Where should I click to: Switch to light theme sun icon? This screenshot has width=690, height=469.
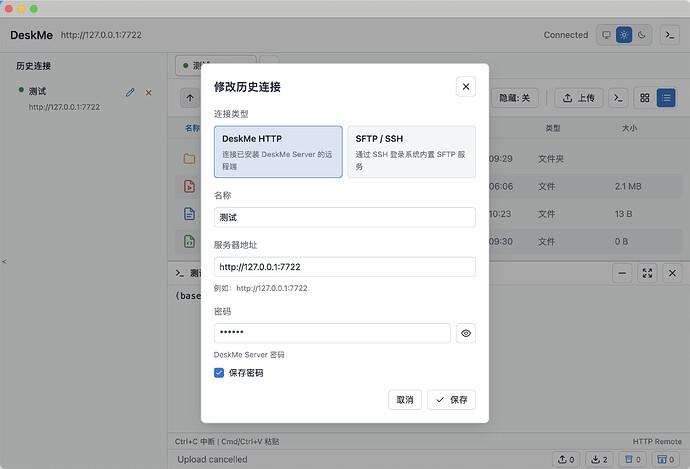624,35
